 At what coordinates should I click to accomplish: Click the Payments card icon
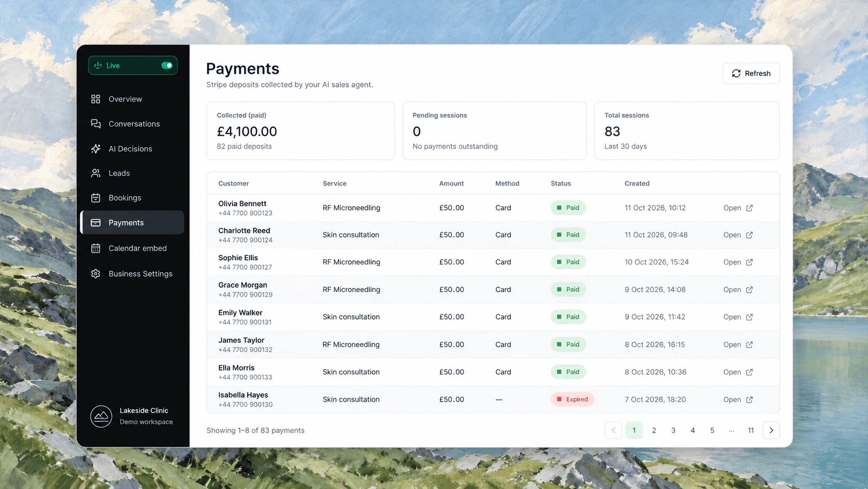(x=96, y=222)
